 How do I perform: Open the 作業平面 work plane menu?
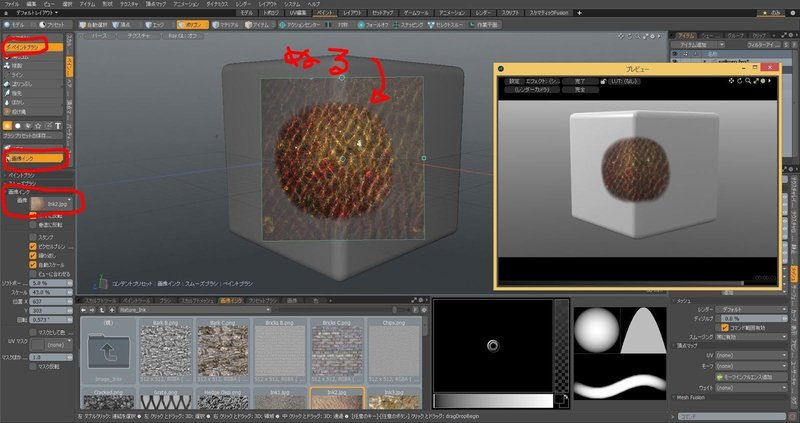coord(484,24)
